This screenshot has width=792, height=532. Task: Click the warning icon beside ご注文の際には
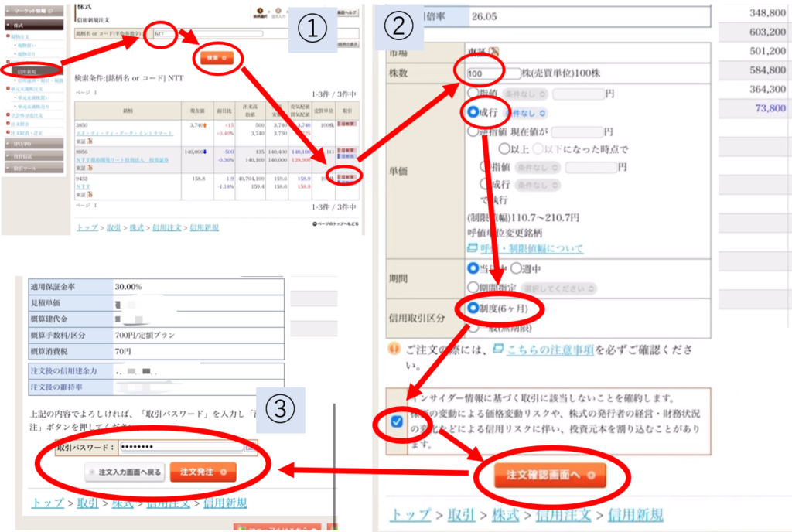pyautogui.click(x=393, y=349)
